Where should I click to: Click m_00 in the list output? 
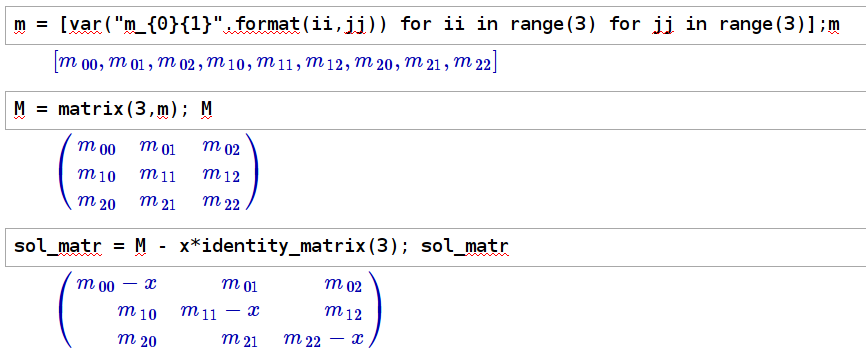78,62
